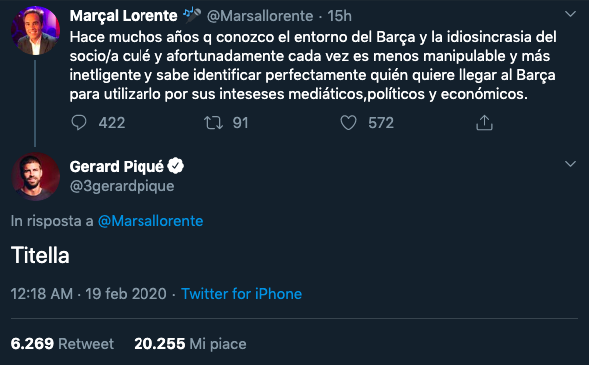The height and width of the screenshot is (365, 589).
Task: Like the tweet with the heart icon
Action: coord(348,123)
